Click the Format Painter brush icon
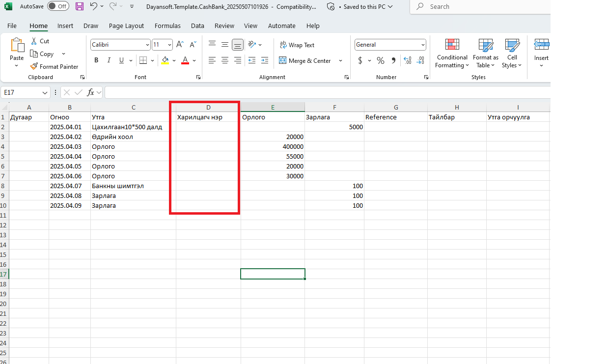Image resolution: width=608 pixels, height=364 pixels. 34,66
